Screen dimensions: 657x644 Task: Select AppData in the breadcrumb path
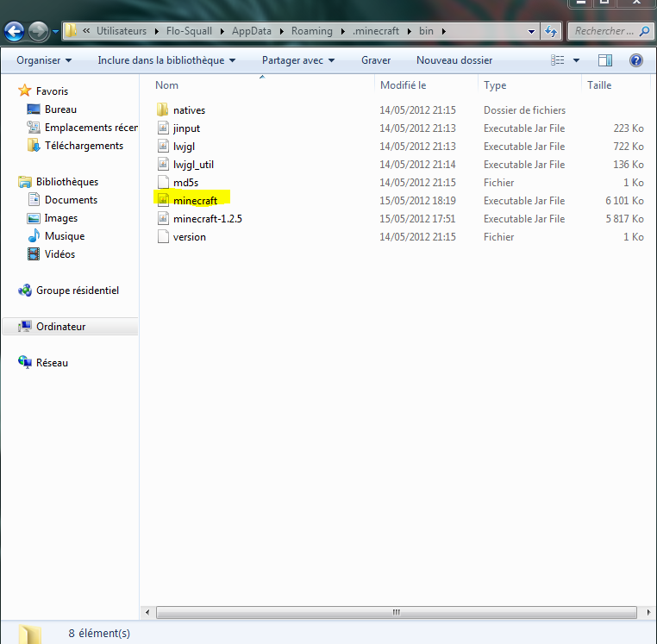click(x=252, y=31)
